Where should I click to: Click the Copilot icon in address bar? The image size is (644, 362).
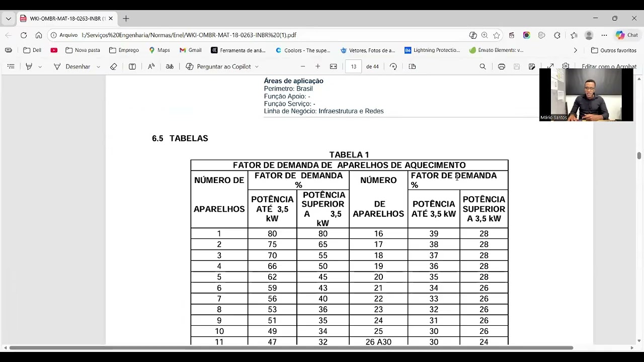[x=473, y=35]
